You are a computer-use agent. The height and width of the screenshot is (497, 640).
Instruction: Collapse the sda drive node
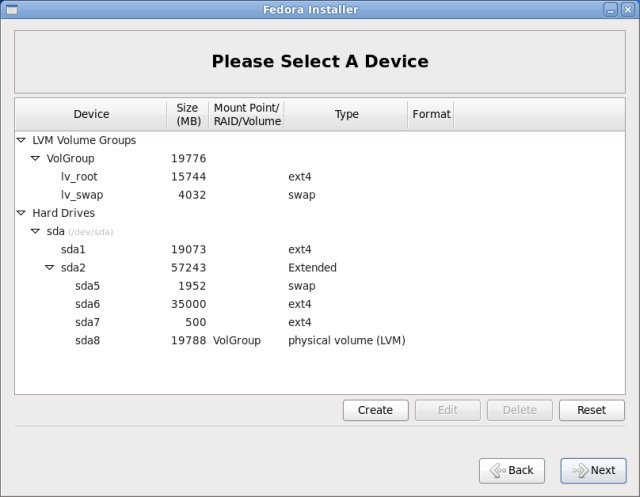(x=36, y=231)
